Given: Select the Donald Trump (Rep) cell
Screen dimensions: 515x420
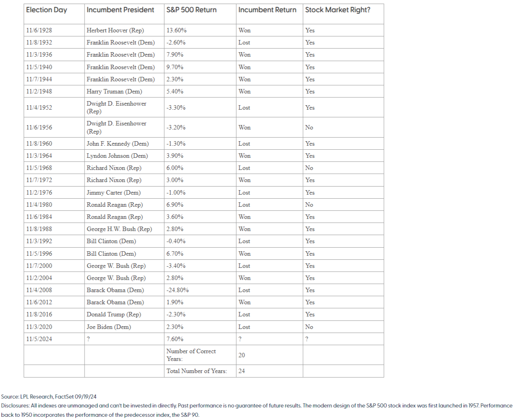Looking at the screenshot, I should (x=114, y=314).
